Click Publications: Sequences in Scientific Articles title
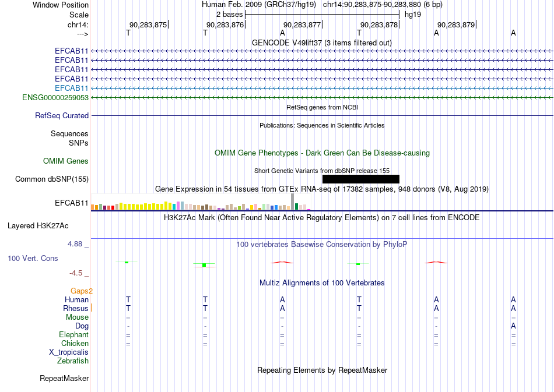 click(x=322, y=125)
